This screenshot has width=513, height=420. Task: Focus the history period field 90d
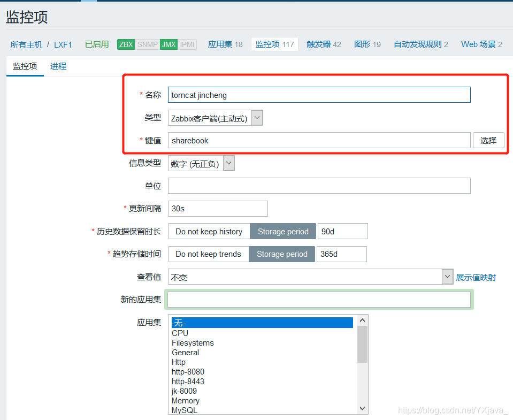coord(342,231)
